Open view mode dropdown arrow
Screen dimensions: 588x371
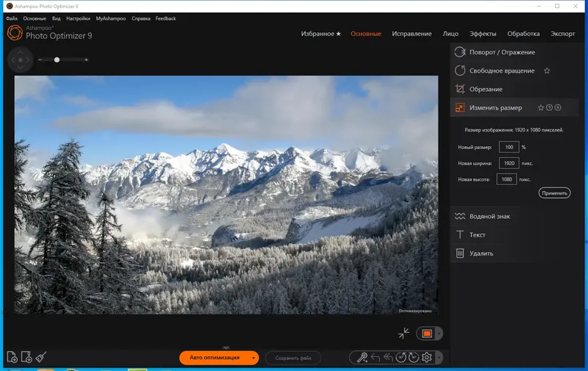[x=439, y=334]
